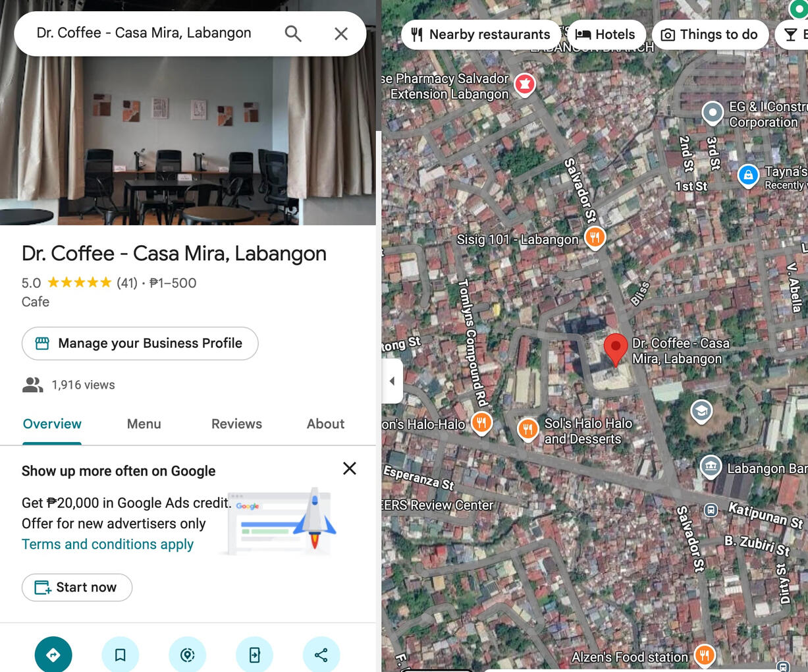Click the EG & I Construction map marker
Screen dimensions: 808x672
coord(713,113)
